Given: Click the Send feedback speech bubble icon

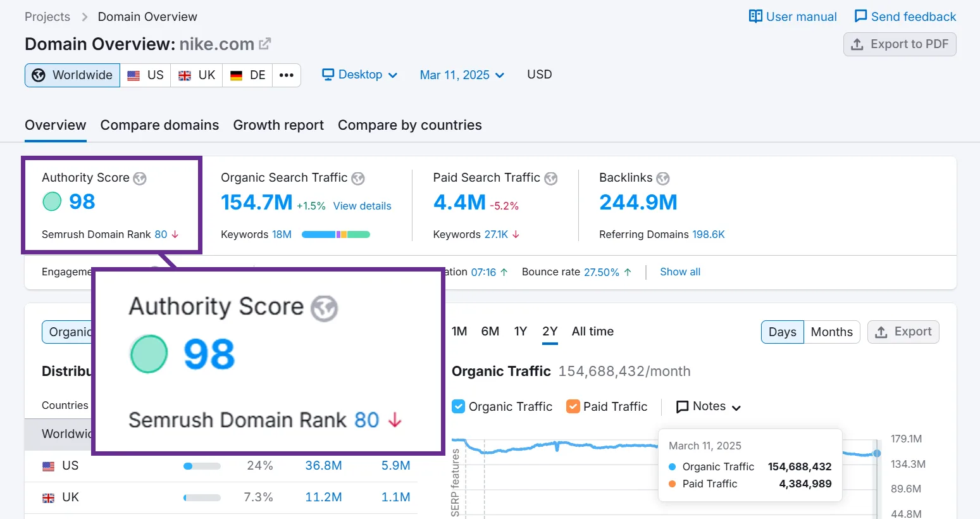Looking at the screenshot, I should 860,16.
